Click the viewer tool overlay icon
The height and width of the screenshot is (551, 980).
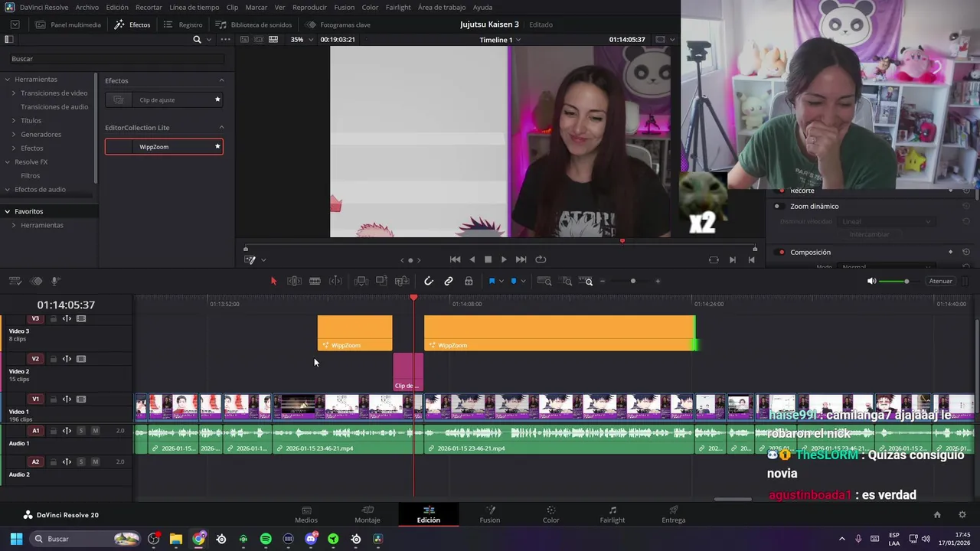250,259
